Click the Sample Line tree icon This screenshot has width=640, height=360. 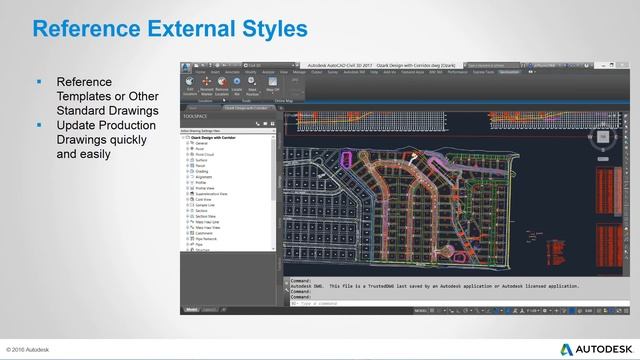pos(192,205)
